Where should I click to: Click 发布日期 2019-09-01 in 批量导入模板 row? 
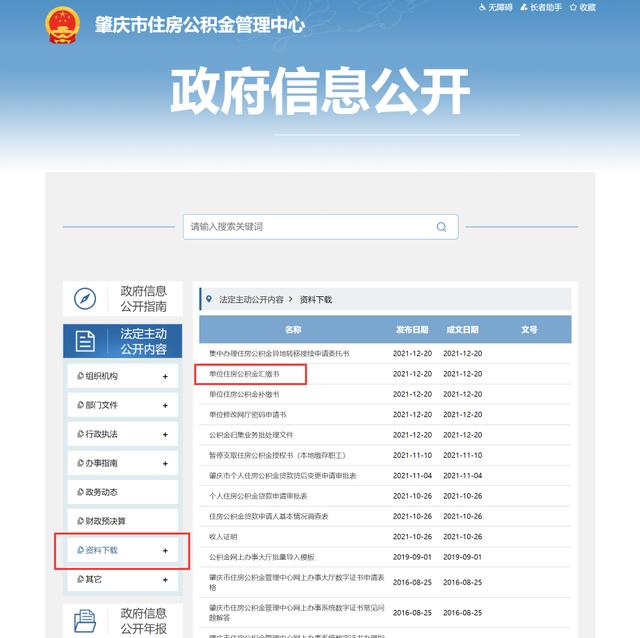coord(412,557)
